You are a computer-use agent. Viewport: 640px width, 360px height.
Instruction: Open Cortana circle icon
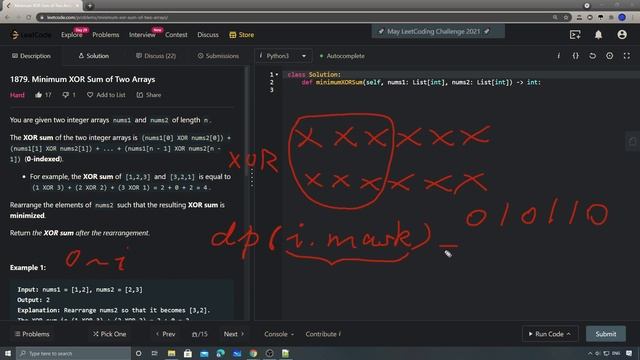(138, 353)
